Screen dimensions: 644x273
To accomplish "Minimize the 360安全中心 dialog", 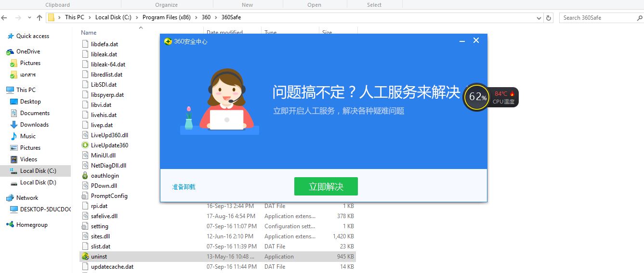I will (x=462, y=41).
